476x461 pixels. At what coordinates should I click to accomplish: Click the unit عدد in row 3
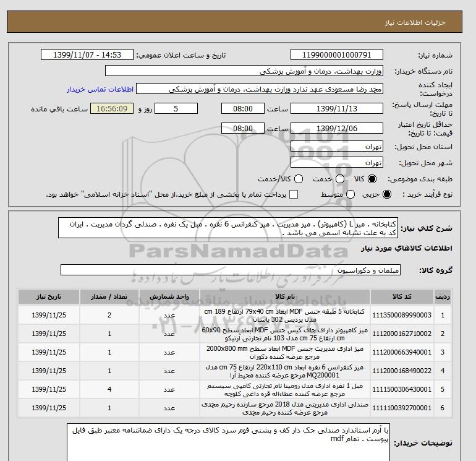pos(169,352)
